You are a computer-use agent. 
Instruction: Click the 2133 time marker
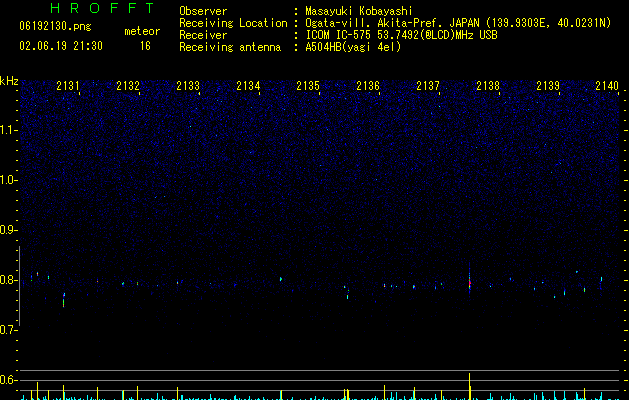(188, 86)
